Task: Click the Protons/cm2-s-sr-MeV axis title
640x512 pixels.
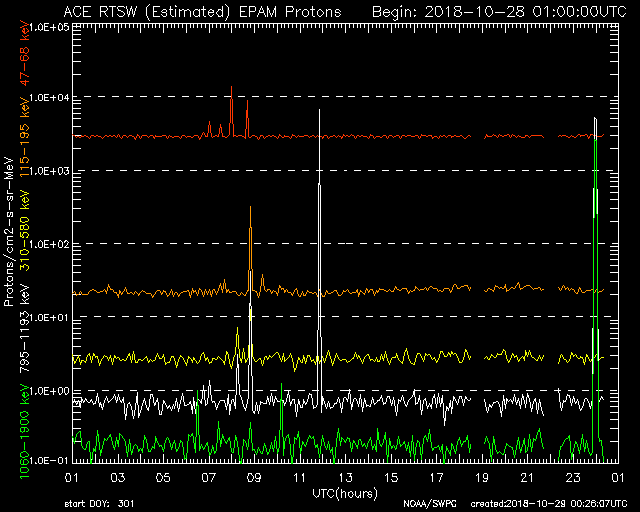Action: (x=9, y=238)
